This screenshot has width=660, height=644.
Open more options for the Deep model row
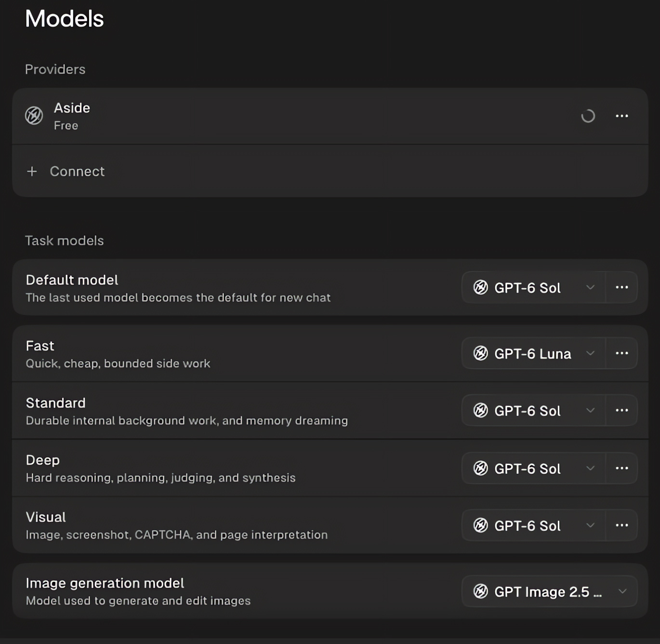tap(622, 468)
